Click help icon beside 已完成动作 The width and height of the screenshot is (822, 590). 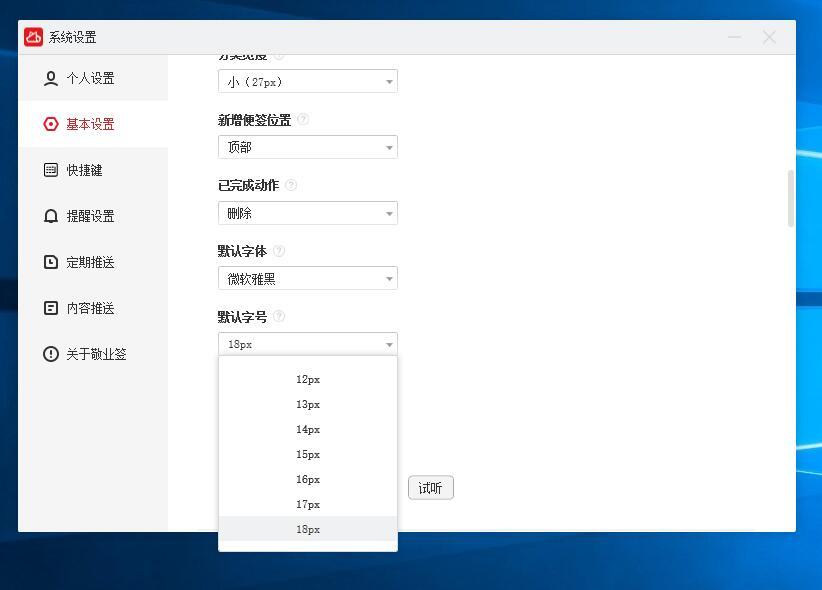coord(291,185)
